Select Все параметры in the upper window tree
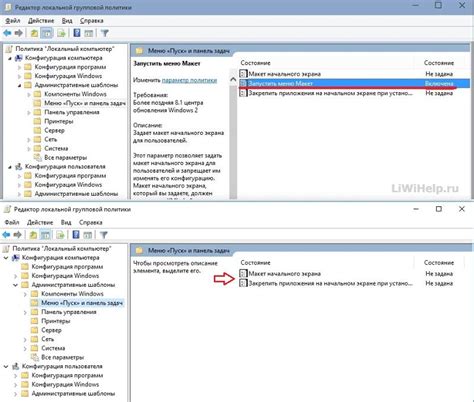 tap(65, 157)
